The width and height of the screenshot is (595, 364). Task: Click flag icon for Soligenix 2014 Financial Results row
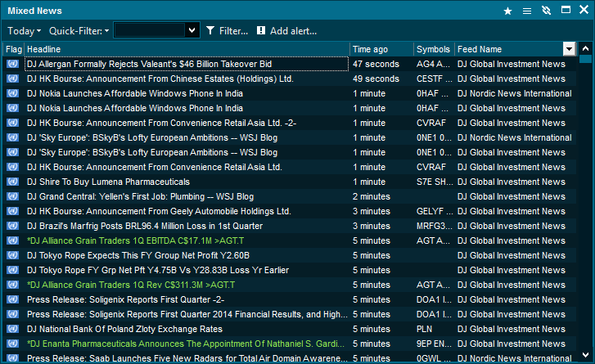[x=12, y=314]
